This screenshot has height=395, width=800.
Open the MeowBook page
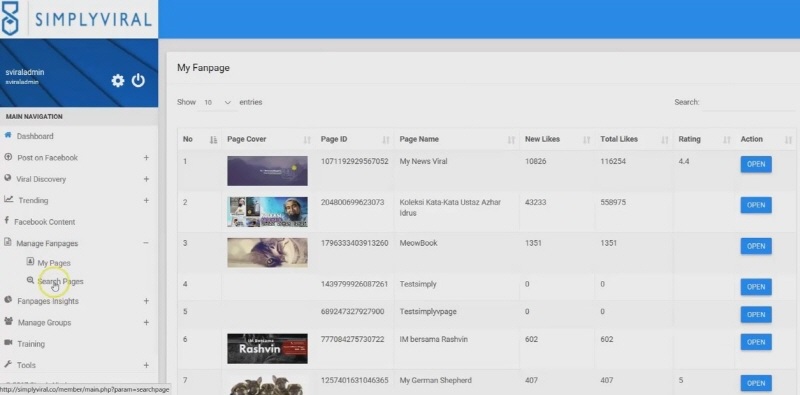coord(756,246)
